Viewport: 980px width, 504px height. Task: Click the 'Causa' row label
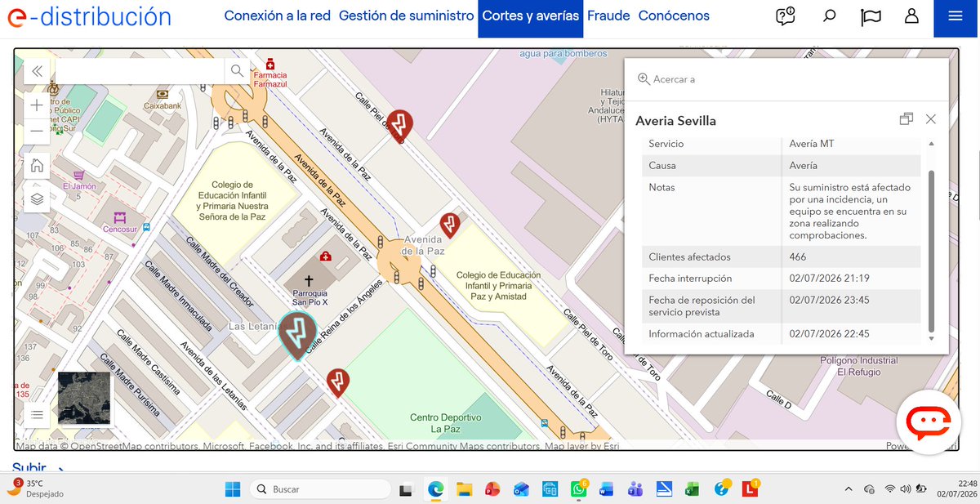[x=662, y=165]
